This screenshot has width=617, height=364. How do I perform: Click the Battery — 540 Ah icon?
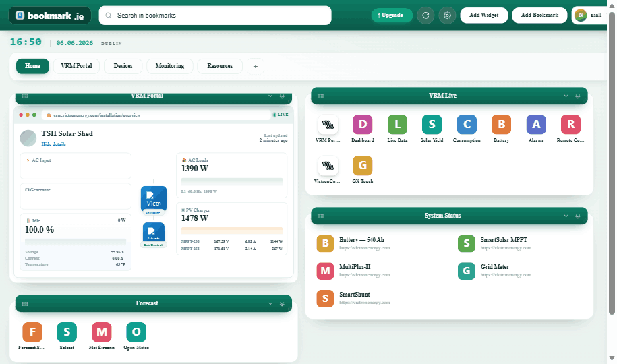(325, 243)
